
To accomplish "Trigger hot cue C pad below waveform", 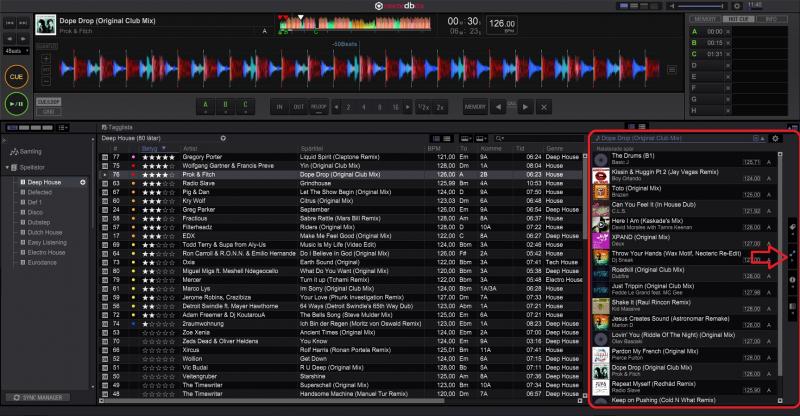I will [245, 107].
